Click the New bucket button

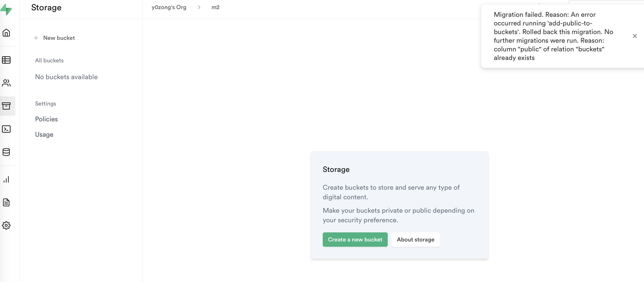click(x=59, y=38)
